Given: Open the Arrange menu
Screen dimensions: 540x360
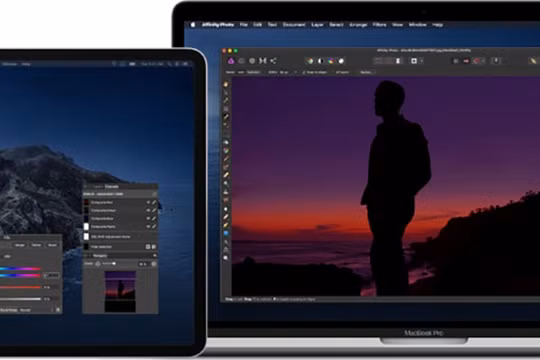Looking at the screenshot, I should coord(358,25).
